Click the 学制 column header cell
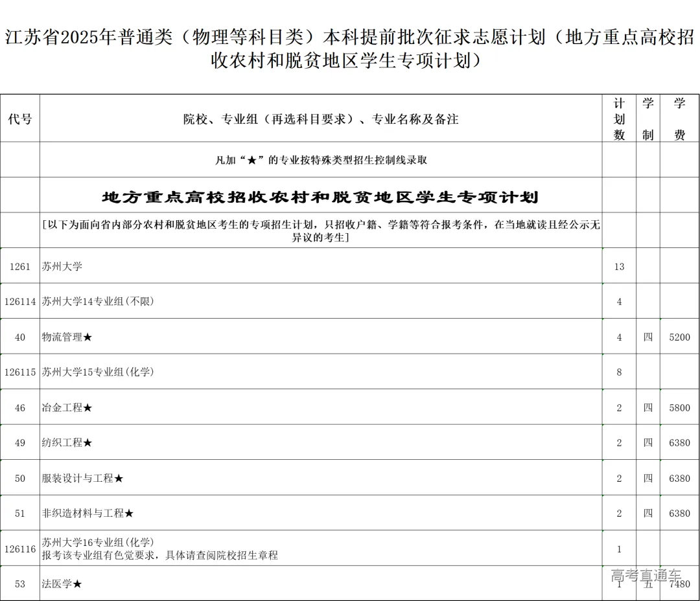 coord(649,119)
